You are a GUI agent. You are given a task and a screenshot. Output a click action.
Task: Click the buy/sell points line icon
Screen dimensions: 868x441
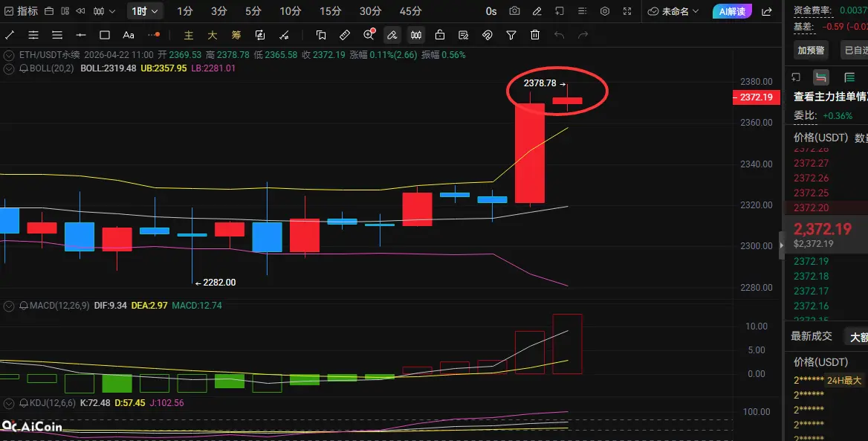coord(284,35)
